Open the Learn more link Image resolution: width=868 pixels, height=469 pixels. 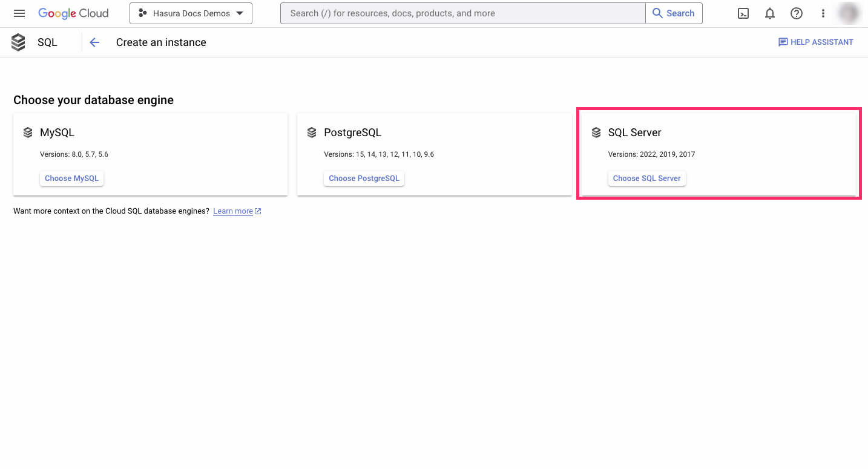[237, 211]
